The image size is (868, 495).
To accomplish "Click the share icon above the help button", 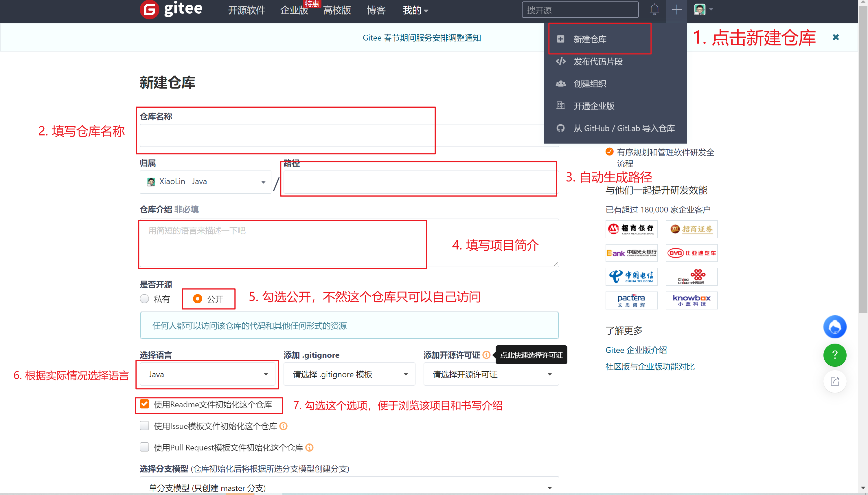I will [x=835, y=381].
